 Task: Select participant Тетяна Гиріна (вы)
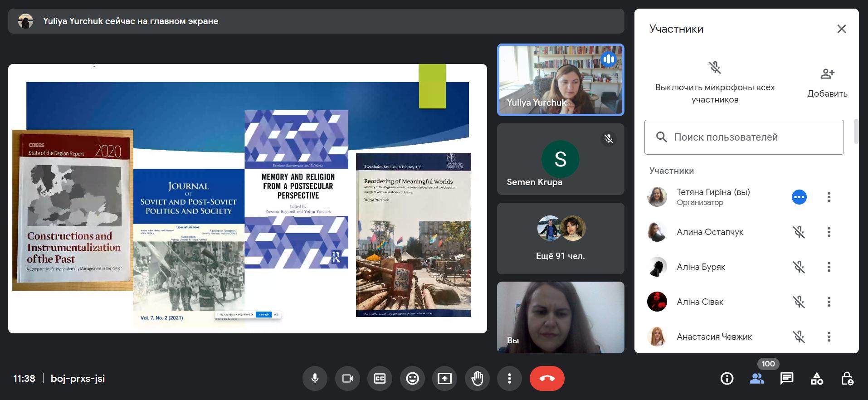coord(713,192)
